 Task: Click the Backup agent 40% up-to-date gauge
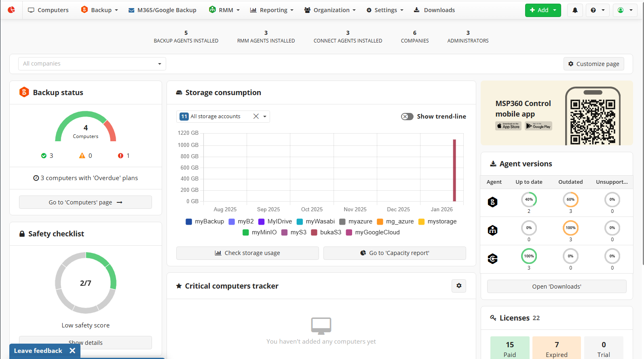pos(529,200)
